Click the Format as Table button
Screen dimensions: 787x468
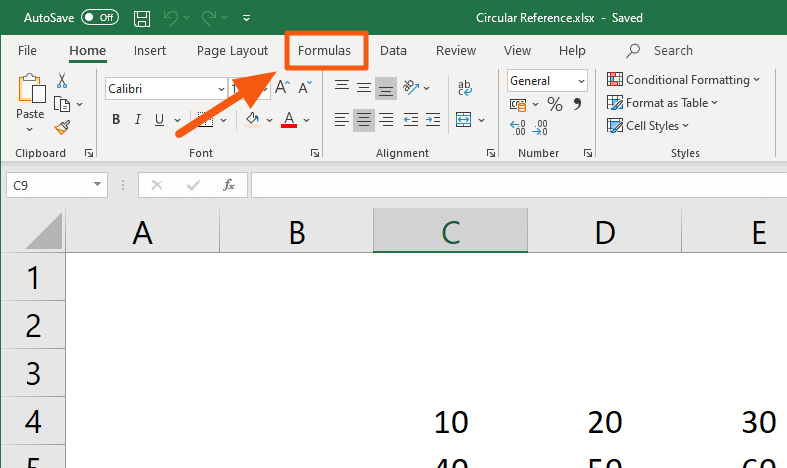663,103
